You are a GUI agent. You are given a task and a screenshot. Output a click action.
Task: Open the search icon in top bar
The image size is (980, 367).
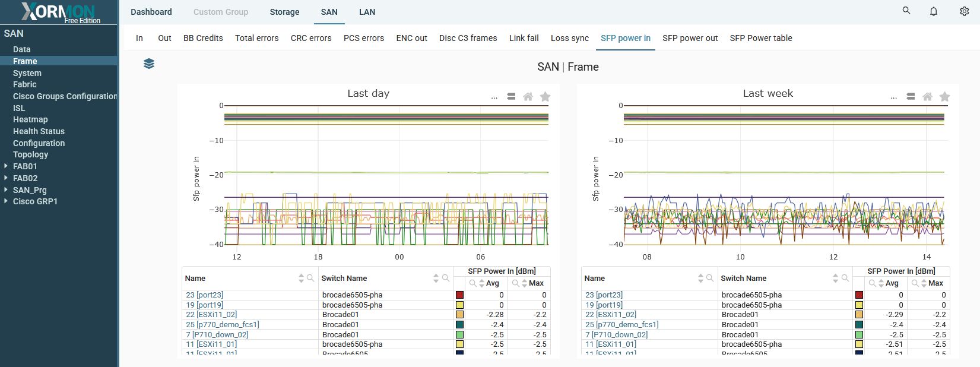click(906, 11)
